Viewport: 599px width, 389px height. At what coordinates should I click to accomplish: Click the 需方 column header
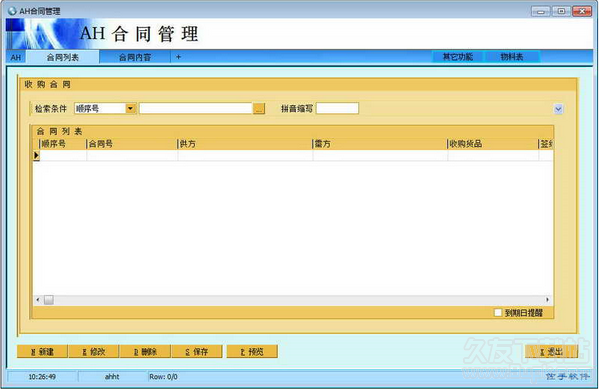click(380, 144)
